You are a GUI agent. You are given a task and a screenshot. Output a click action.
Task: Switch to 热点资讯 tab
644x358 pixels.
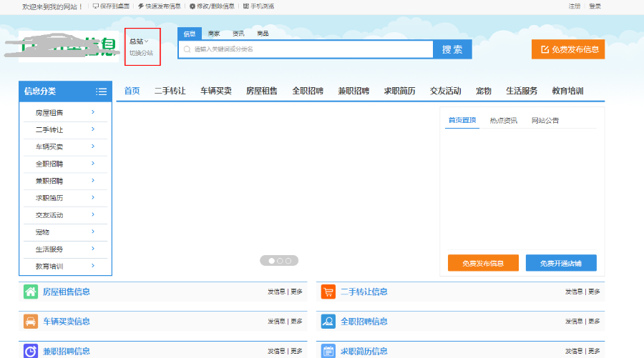[504, 121]
